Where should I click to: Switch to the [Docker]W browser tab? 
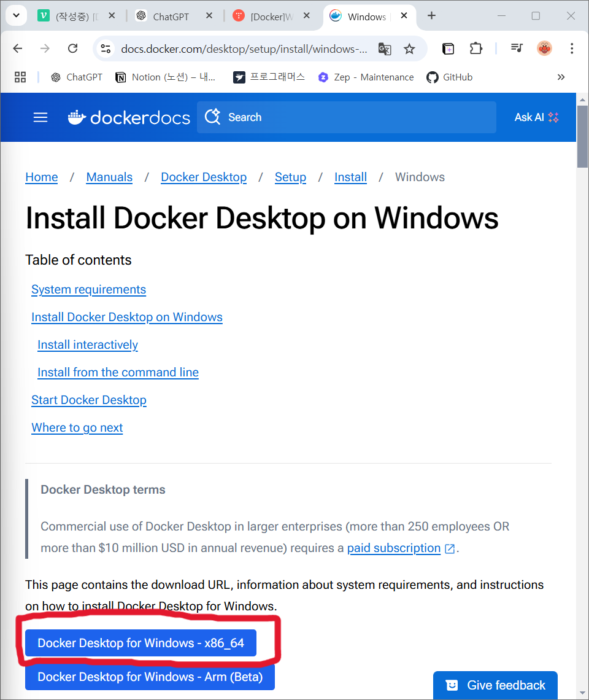tap(272, 16)
